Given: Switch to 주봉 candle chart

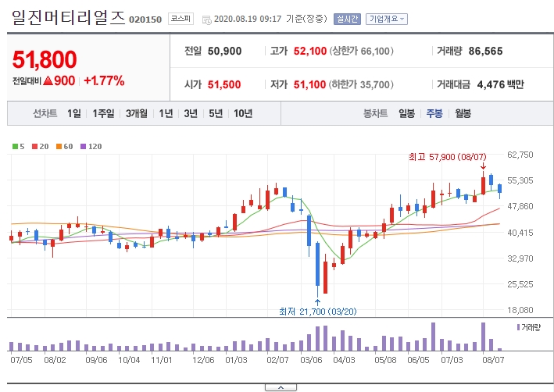Looking at the screenshot, I should pyautogui.click(x=434, y=113).
